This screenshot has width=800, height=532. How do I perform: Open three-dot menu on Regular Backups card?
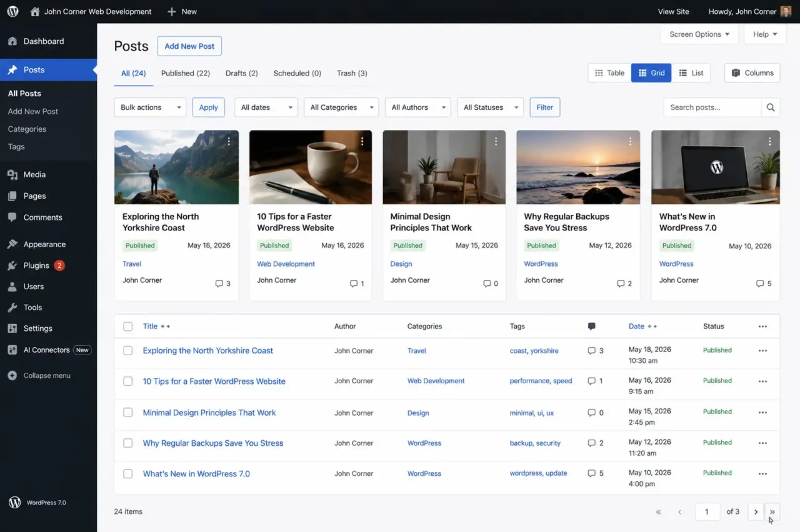coord(630,142)
